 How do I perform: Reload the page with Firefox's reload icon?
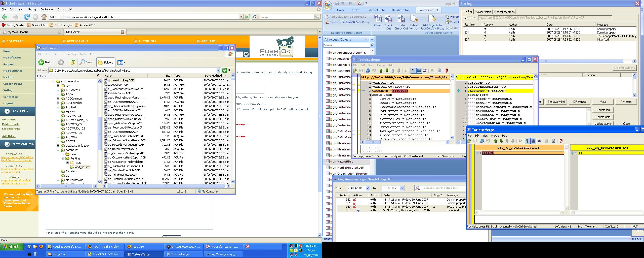tap(27, 17)
